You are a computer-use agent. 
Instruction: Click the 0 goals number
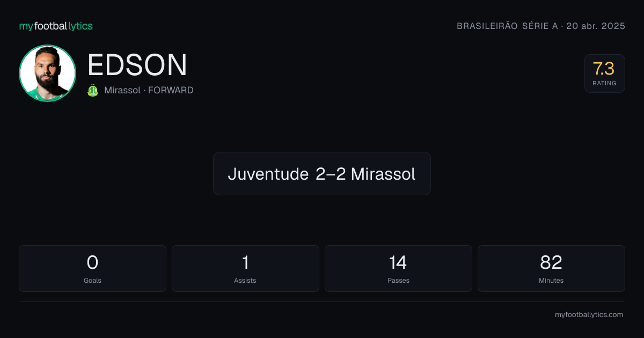(92, 262)
